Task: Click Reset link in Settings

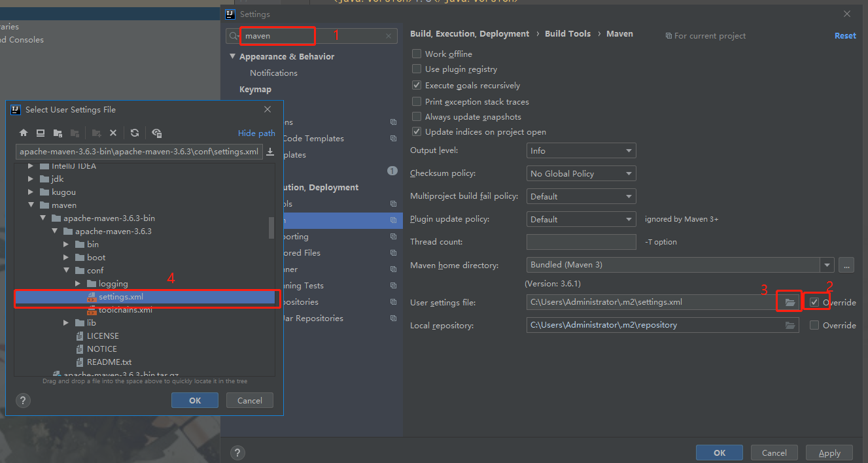Action: (x=845, y=35)
